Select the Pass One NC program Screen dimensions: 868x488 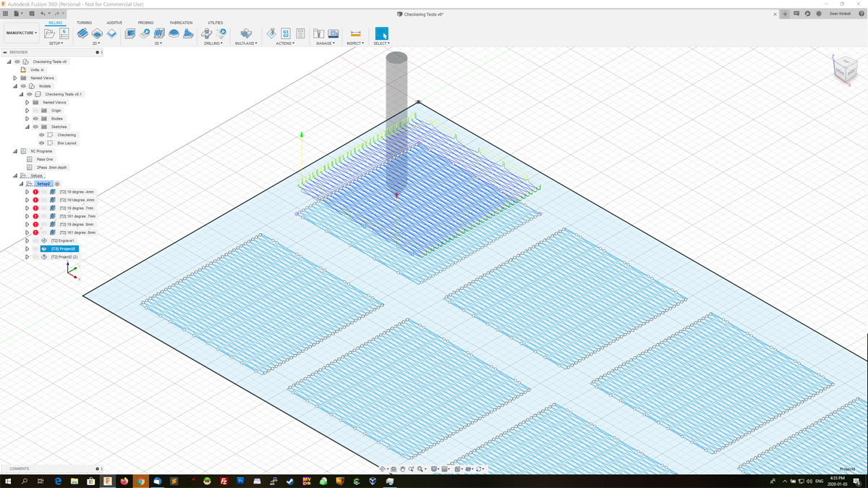pos(45,159)
